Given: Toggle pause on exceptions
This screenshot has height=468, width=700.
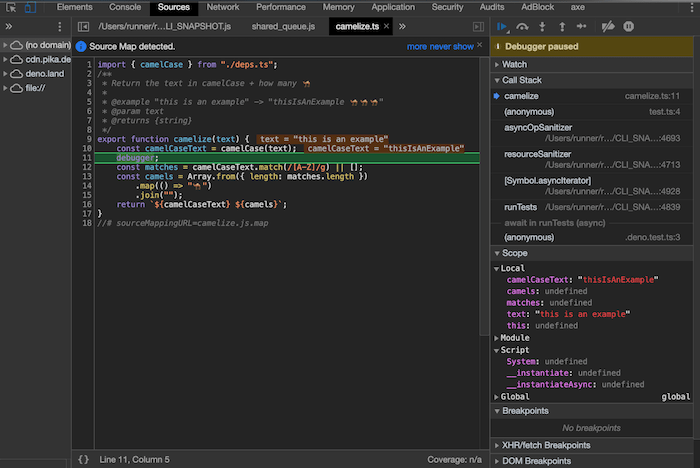Looking at the screenshot, I should coord(629,27).
